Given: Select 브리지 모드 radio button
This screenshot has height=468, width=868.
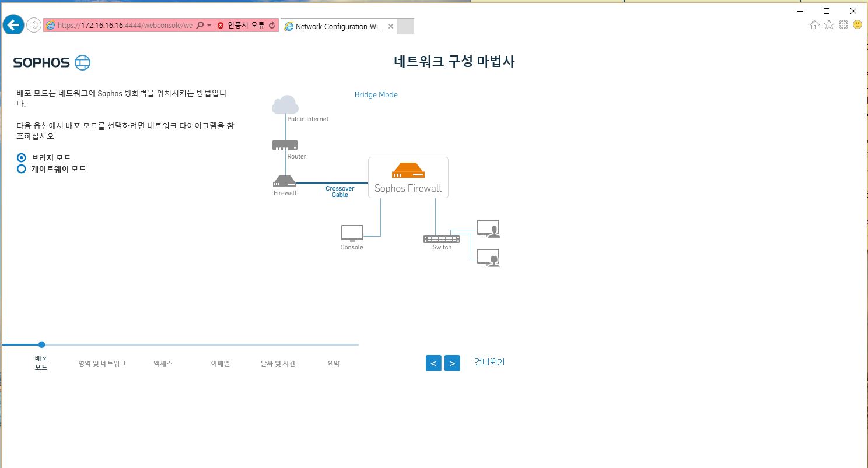Looking at the screenshot, I should 22,157.
